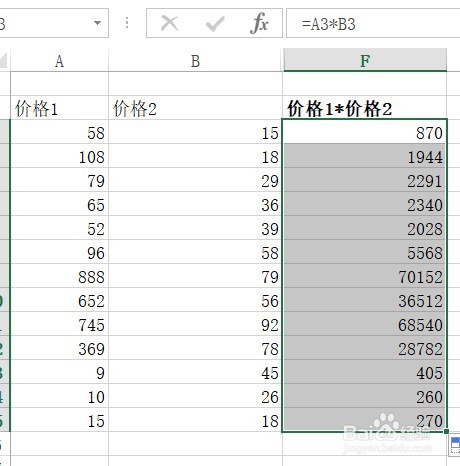460x466 pixels.
Task: Select column B cell containing 29
Action: click(195, 180)
